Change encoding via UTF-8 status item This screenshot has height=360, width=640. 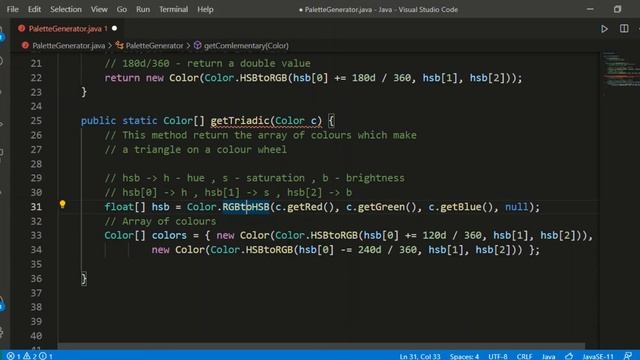point(498,356)
